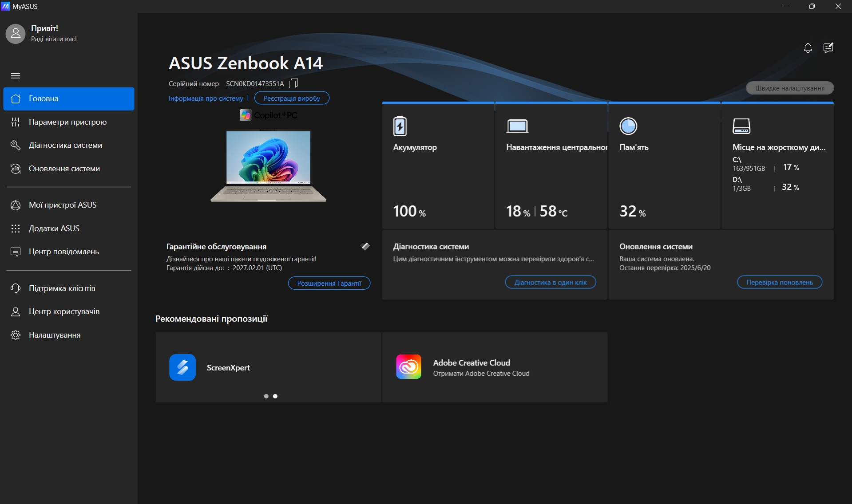Copy the serial number with the copy icon

pyautogui.click(x=293, y=83)
